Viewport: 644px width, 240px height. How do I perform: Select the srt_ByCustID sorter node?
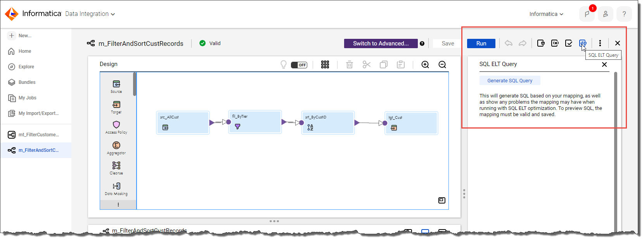(328, 123)
